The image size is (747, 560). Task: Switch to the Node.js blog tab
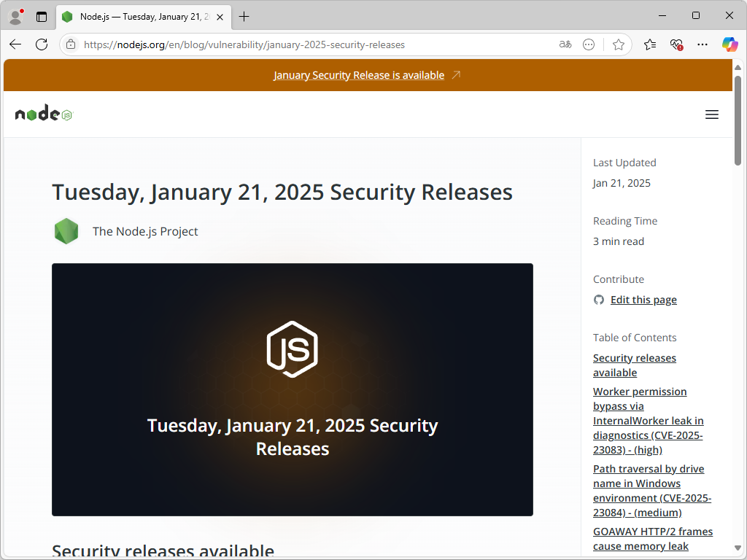139,16
